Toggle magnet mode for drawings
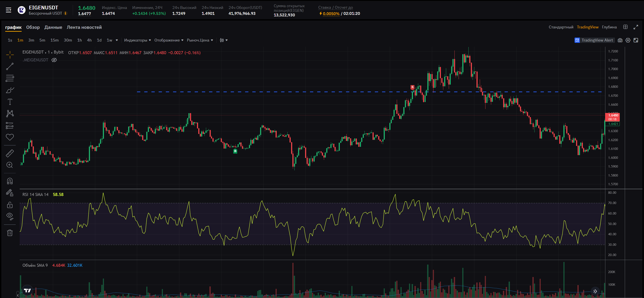Image resolution: width=644 pixels, height=298 pixels. (10, 181)
